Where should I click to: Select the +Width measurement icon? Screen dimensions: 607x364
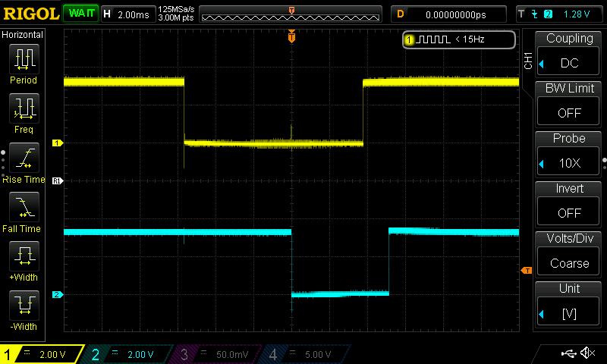[x=24, y=256]
